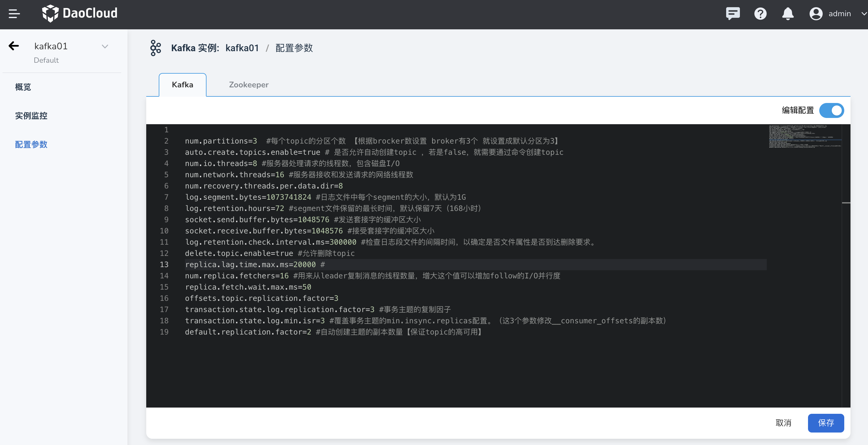
Task: Open 实例监控 in the sidebar
Action: [31, 115]
